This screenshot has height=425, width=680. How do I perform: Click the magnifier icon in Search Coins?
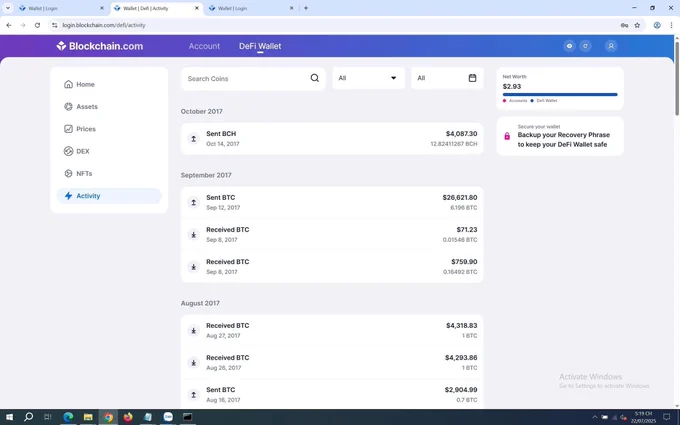tap(314, 78)
